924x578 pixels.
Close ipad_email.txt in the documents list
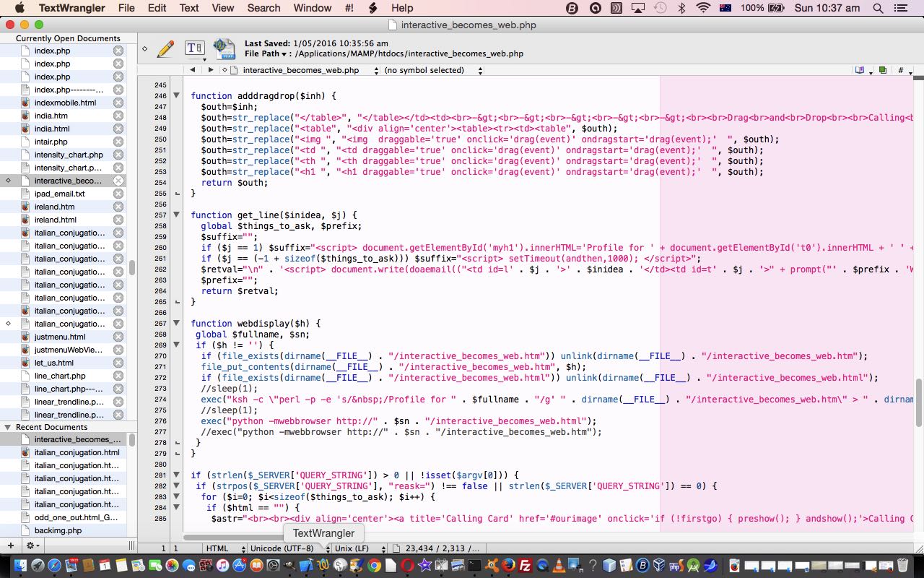pyautogui.click(x=118, y=194)
